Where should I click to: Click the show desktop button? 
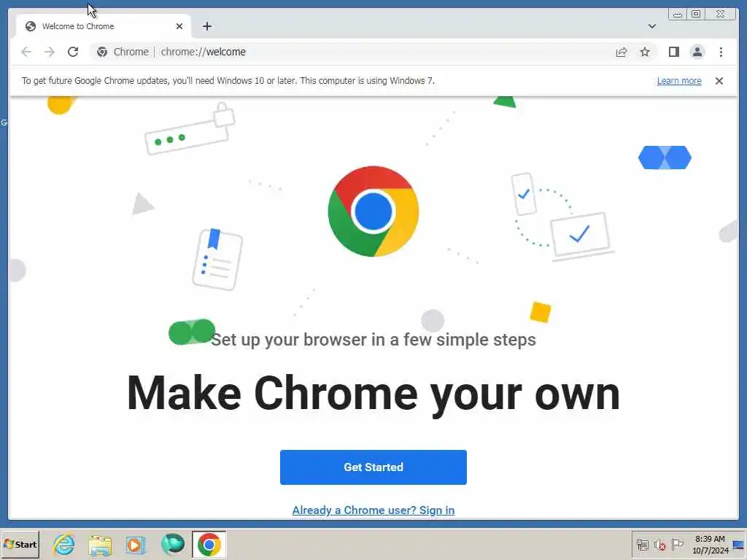(739, 545)
